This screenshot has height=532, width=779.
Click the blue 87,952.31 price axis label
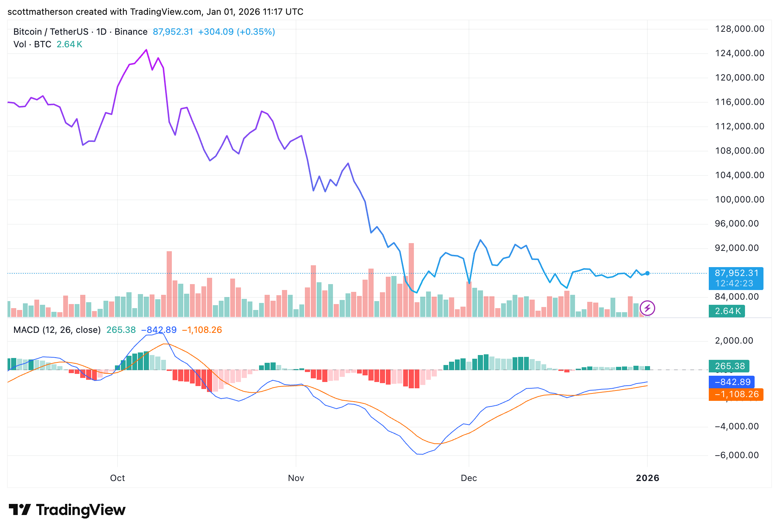click(735, 273)
